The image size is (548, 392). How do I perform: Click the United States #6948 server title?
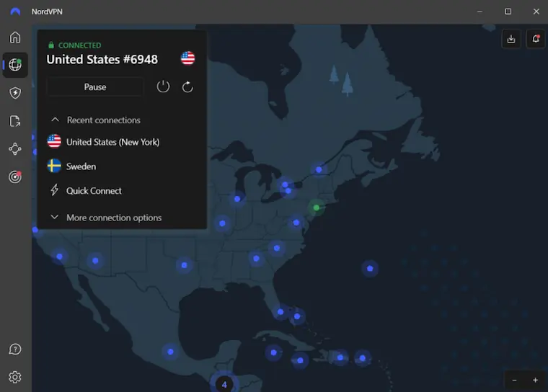102,59
